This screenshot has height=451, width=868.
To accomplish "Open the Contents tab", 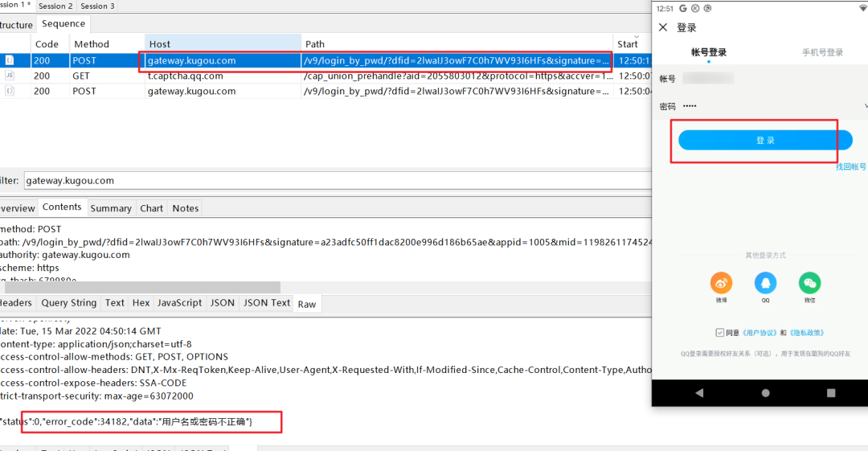I will tap(62, 207).
